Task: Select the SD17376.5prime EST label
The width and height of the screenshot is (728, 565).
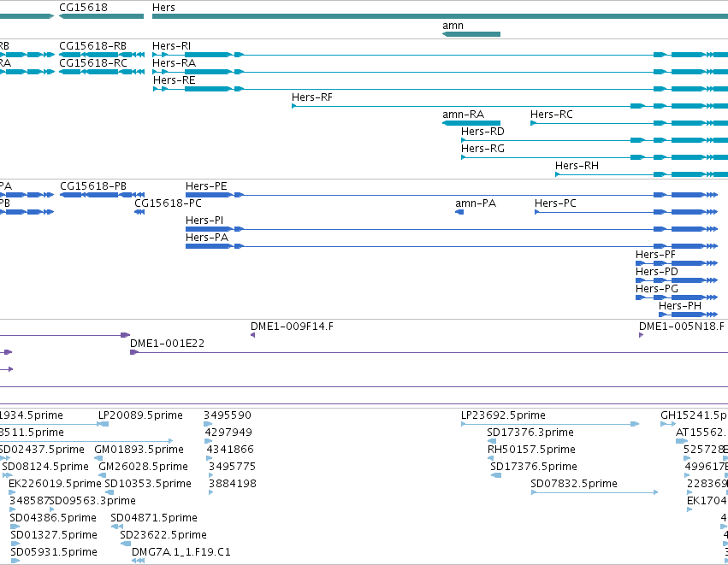Action: click(x=534, y=467)
